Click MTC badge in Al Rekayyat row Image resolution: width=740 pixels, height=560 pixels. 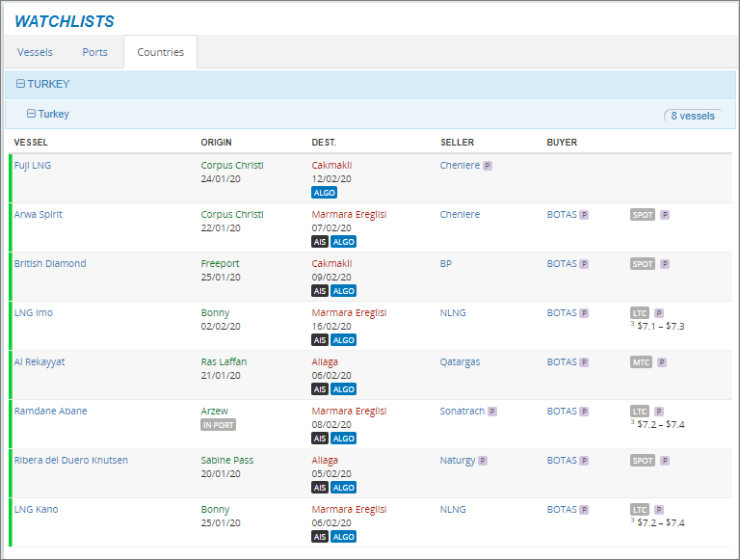641,362
